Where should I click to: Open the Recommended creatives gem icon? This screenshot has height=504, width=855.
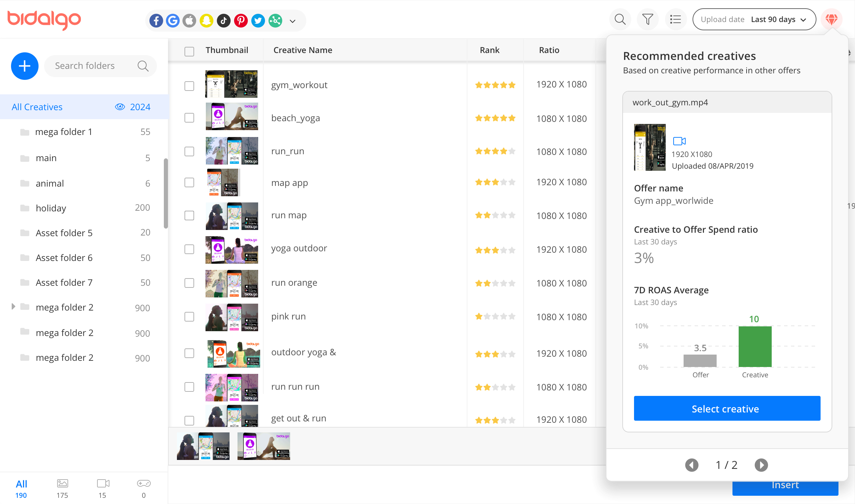832,19
